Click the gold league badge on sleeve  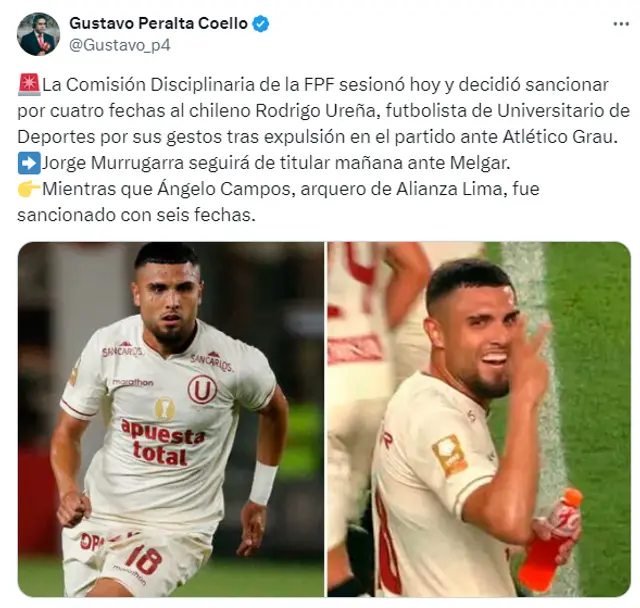coord(449,454)
